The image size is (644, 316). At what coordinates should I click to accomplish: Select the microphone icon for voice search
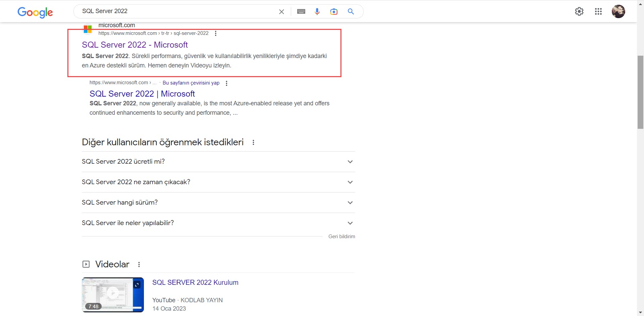(317, 11)
